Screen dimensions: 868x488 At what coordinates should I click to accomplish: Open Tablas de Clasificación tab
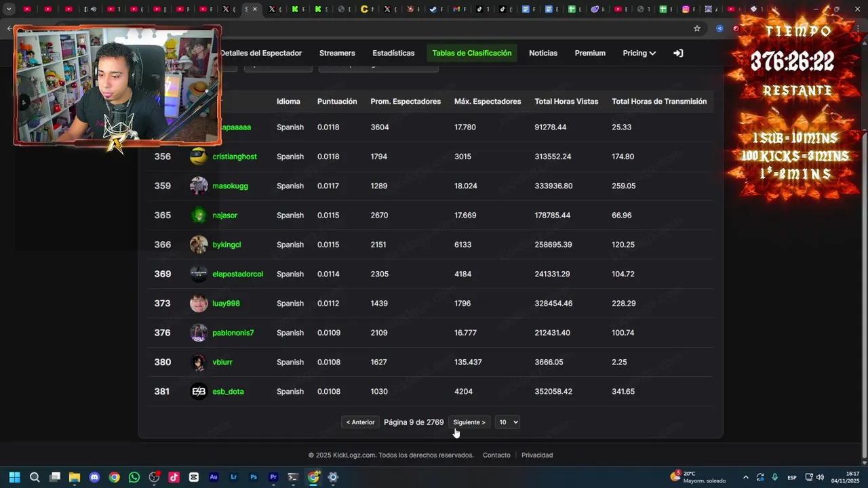tap(472, 53)
